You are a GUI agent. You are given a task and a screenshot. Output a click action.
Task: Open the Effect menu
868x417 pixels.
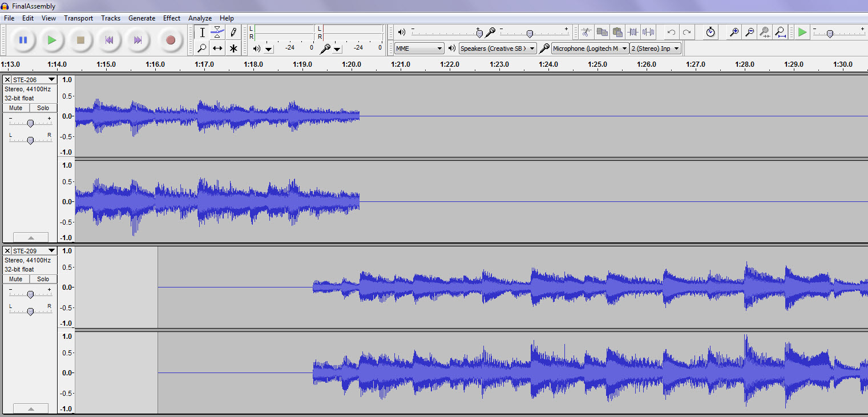(x=172, y=18)
